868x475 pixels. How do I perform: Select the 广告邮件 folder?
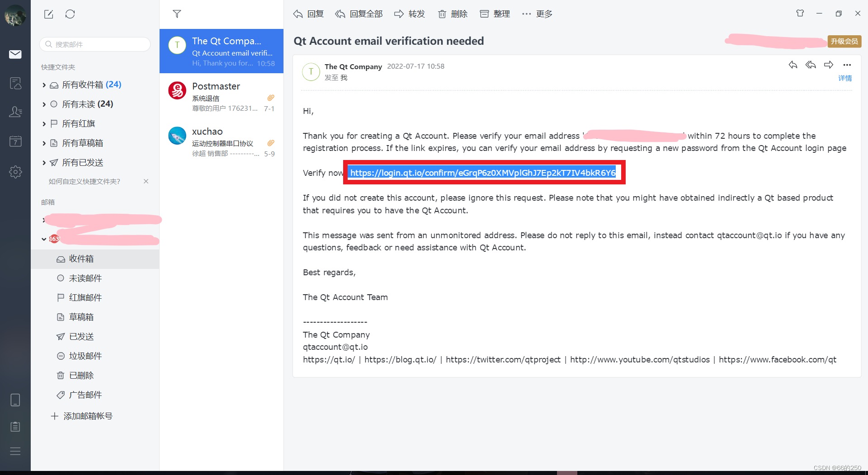coord(95,395)
